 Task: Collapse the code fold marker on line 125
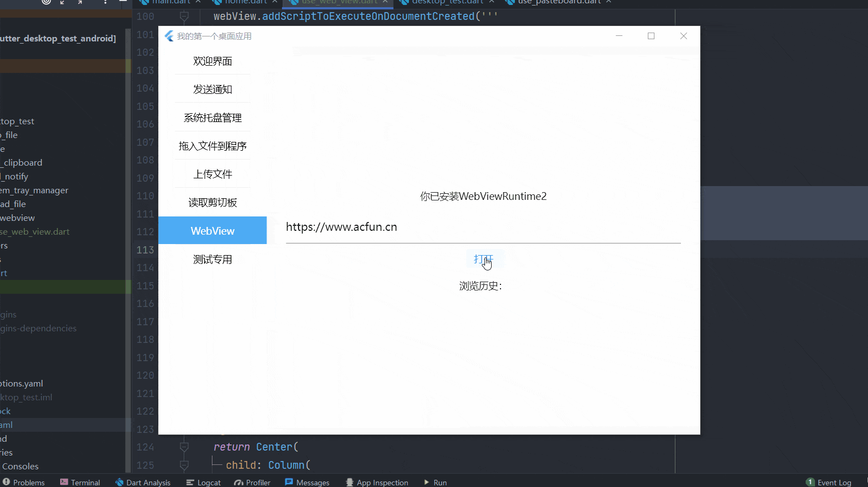184,465
